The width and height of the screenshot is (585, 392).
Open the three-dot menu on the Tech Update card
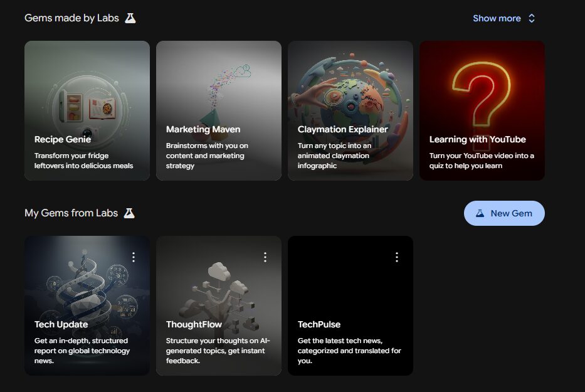(133, 257)
